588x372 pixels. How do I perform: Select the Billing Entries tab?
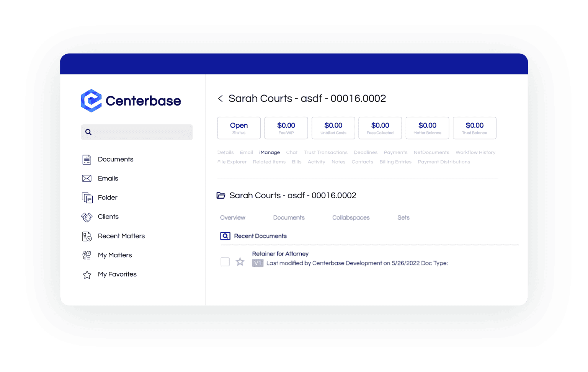(x=395, y=162)
